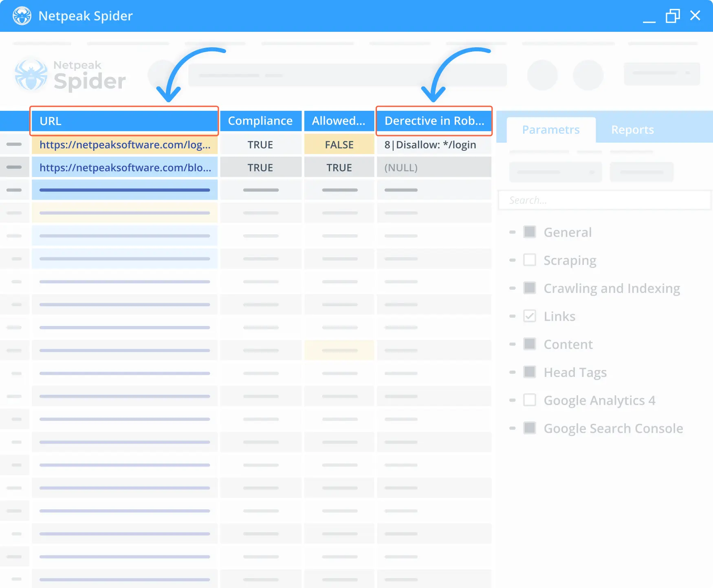Select the FALSE cell in Allowed column

pyautogui.click(x=339, y=145)
